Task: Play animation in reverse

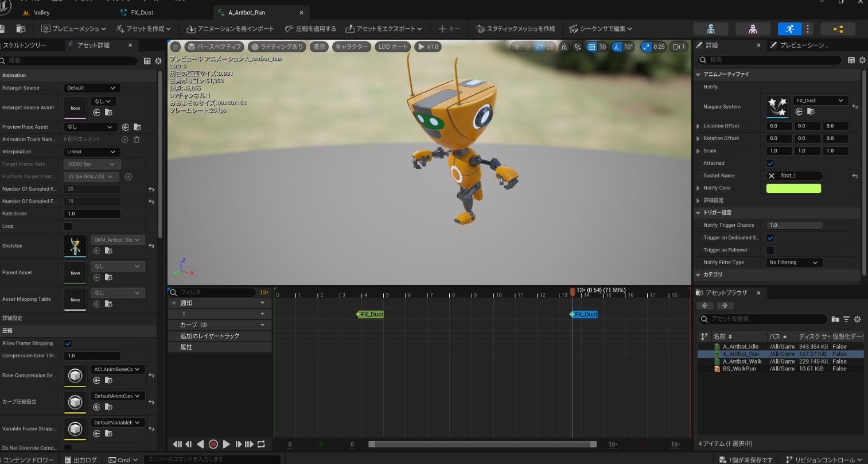Action: click(200, 444)
